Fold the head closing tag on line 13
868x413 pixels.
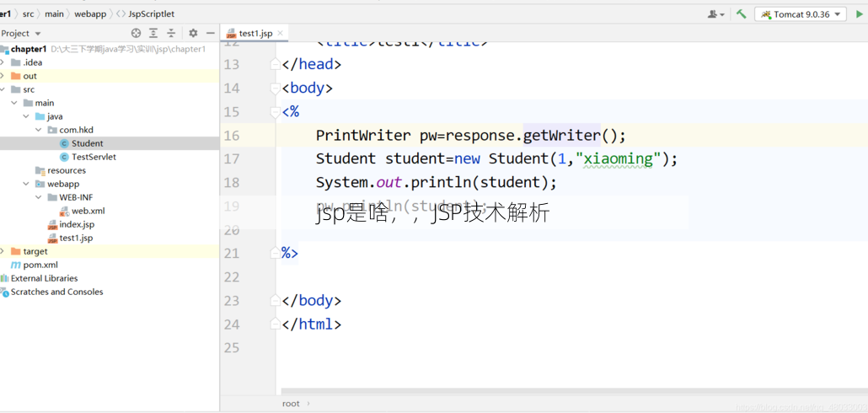pos(275,65)
